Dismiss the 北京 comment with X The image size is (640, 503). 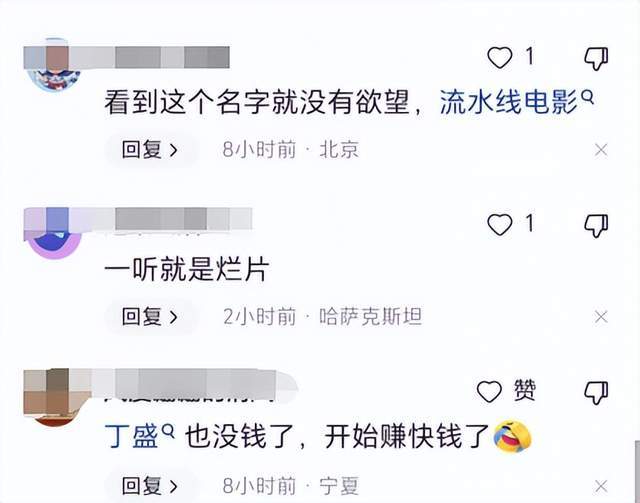click(601, 150)
